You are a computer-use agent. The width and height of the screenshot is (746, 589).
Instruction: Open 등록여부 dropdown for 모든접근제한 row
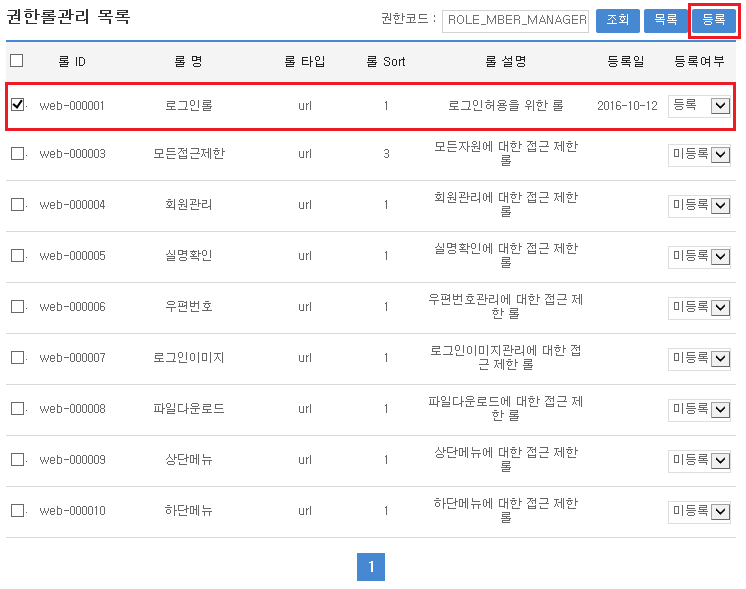[x=700, y=154]
